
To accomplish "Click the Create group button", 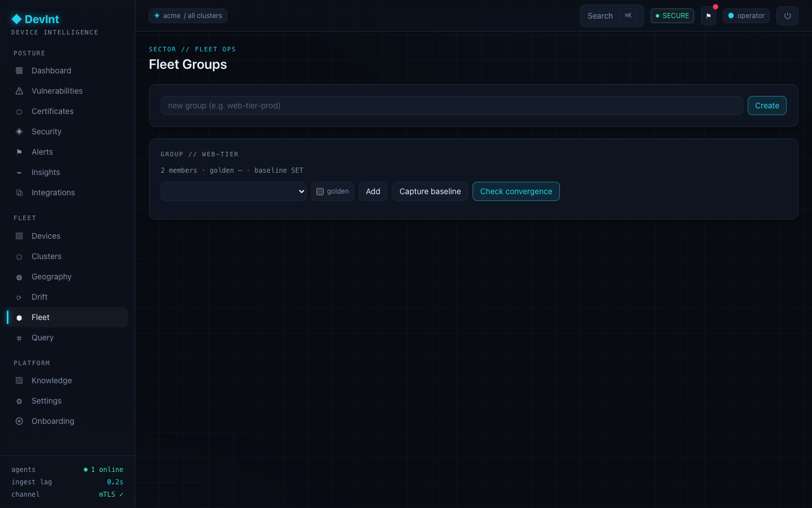I will point(767,106).
